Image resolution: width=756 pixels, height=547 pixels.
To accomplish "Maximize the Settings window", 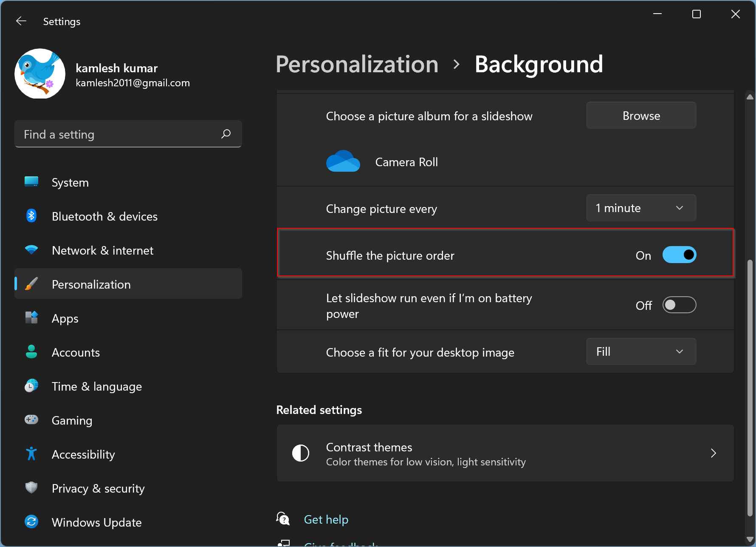I will pyautogui.click(x=697, y=14).
